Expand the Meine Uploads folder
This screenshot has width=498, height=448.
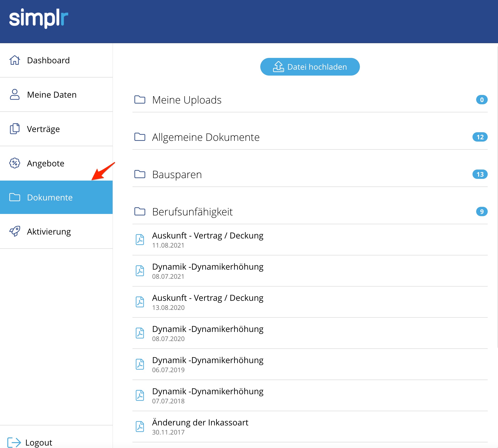187,100
